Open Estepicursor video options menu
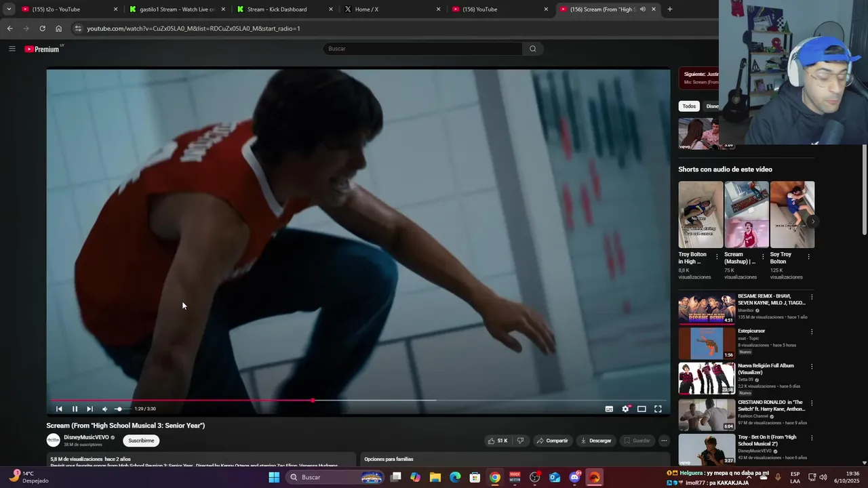 pyautogui.click(x=812, y=331)
